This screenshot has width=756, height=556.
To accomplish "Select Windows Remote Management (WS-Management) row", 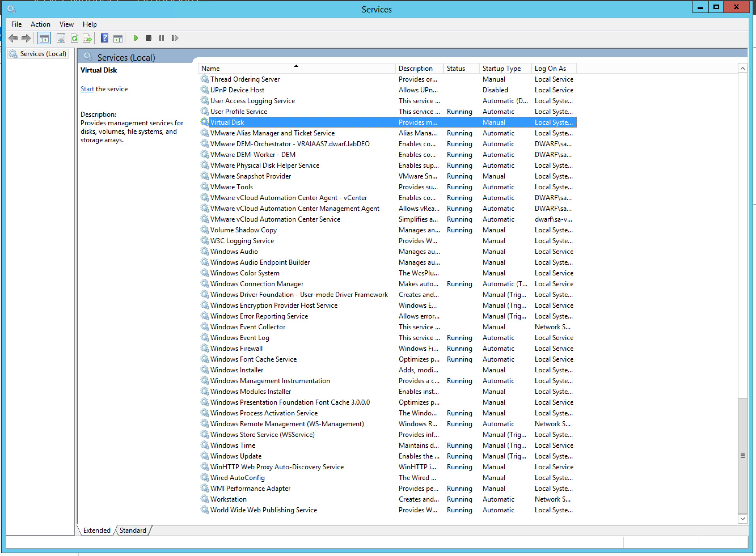I will [x=388, y=424].
